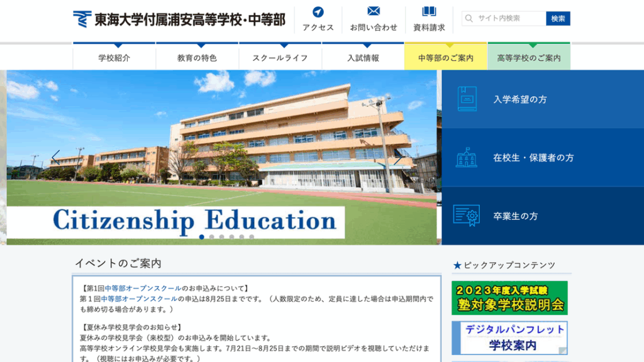Click the 入学希望の方 notebook icon
Image resolution: width=644 pixels, height=362 pixels.
coord(467,99)
